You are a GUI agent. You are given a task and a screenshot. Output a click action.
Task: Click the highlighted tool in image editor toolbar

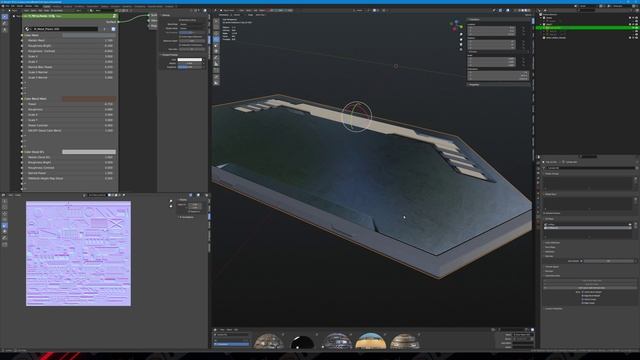pos(4,225)
